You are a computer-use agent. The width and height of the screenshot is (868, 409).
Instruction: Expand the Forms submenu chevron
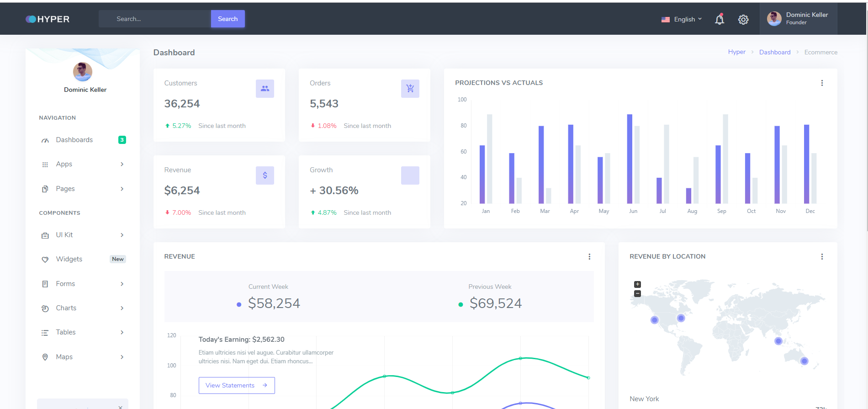122,284
